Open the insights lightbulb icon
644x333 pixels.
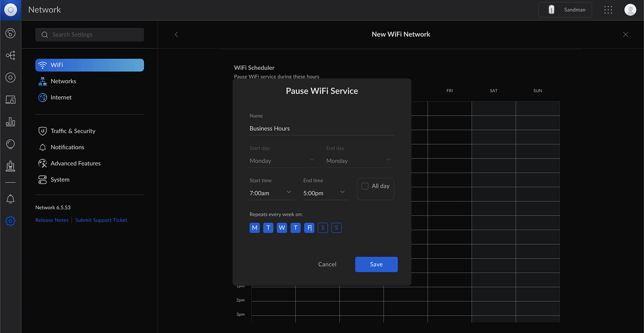[x=11, y=144]
